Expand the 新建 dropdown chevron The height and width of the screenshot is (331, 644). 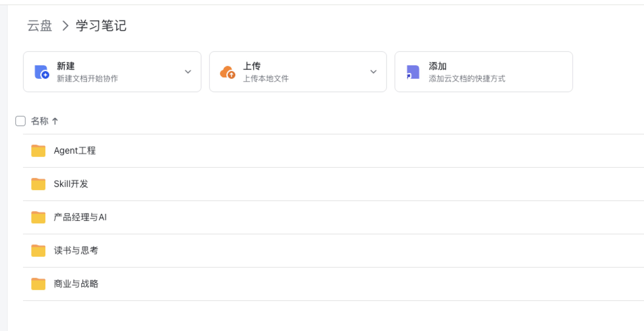tap(188, 72)
